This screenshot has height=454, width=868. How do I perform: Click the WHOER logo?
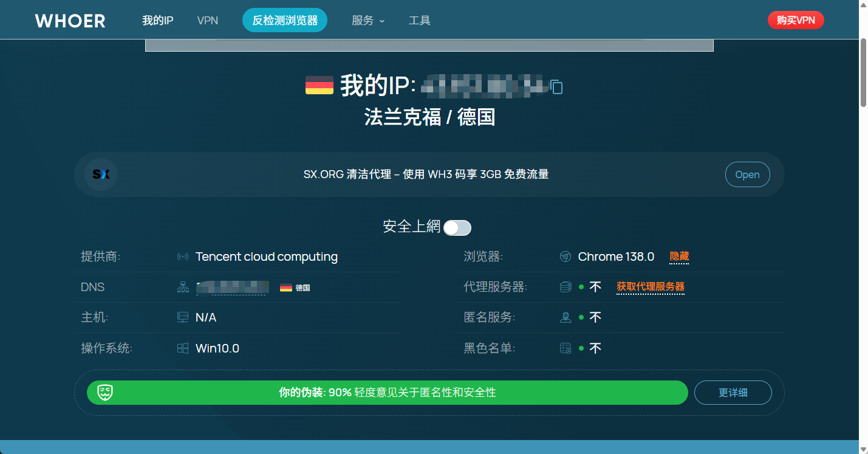point(70,20)
